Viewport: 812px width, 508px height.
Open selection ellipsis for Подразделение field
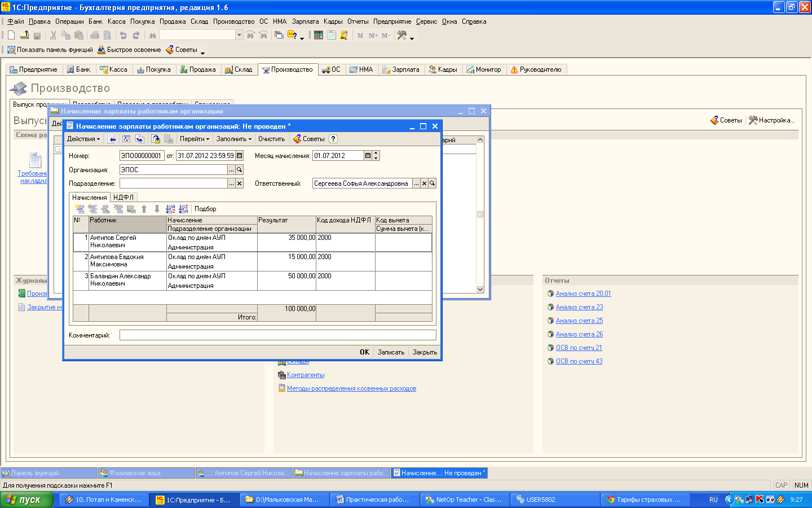click(231, 183)
